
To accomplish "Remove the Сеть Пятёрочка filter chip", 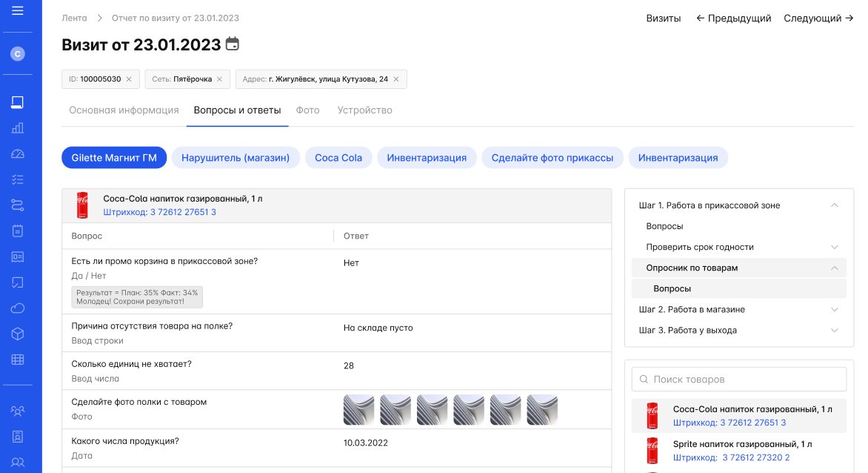I will (x=219, y=79).
